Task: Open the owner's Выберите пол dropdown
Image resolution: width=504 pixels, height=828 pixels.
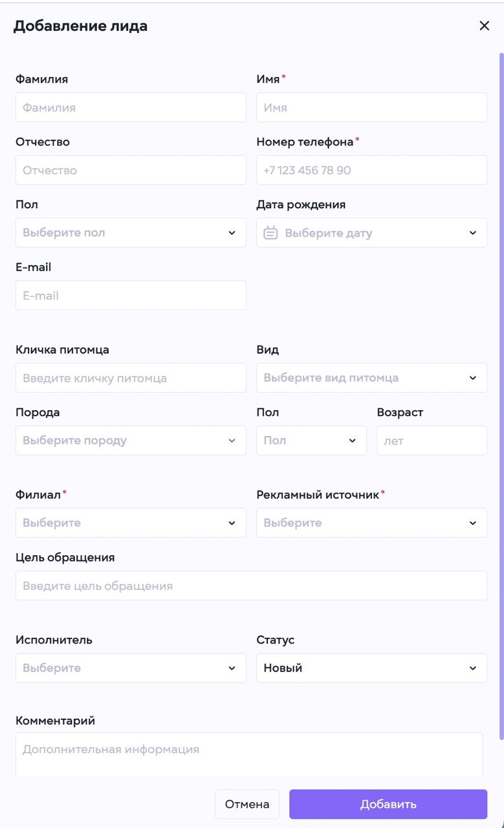Action: coord(131,233)
